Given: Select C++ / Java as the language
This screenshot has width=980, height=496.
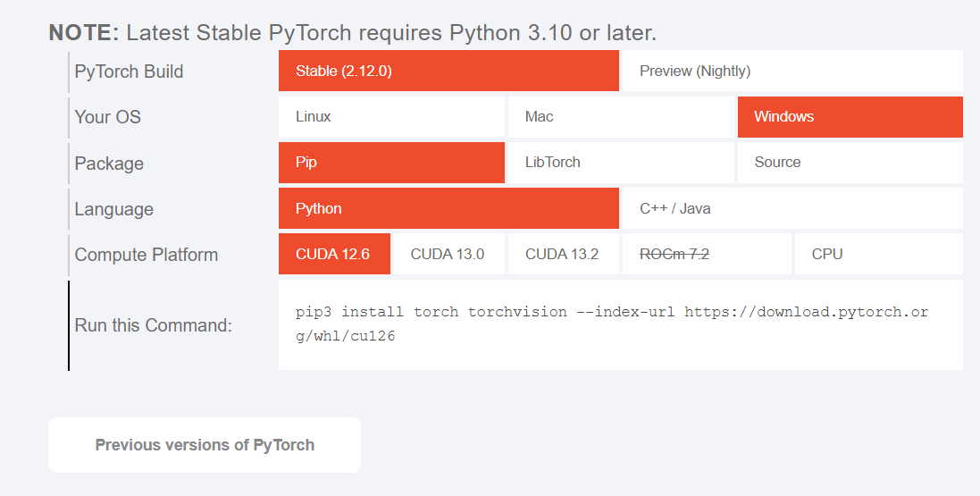Looking at the screenshot, I should coord(792,208).
